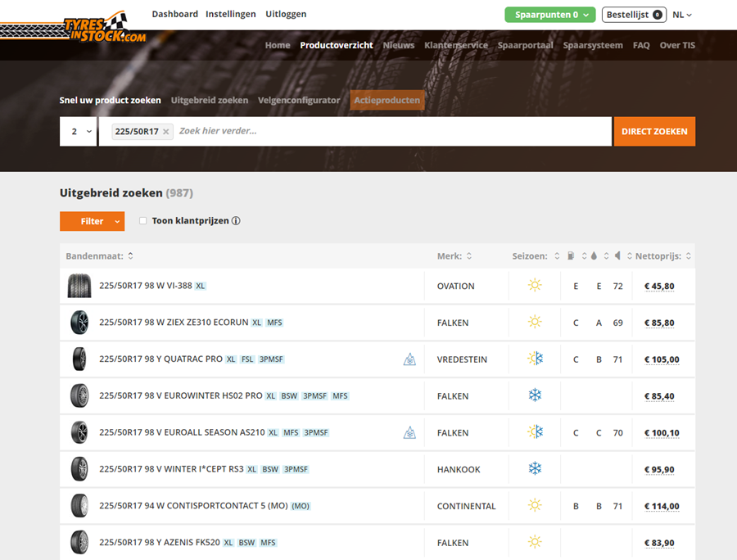Open AZENIS FK520 tyre thumbnail
Screen dimensions: 737x560
coord(79,542)
